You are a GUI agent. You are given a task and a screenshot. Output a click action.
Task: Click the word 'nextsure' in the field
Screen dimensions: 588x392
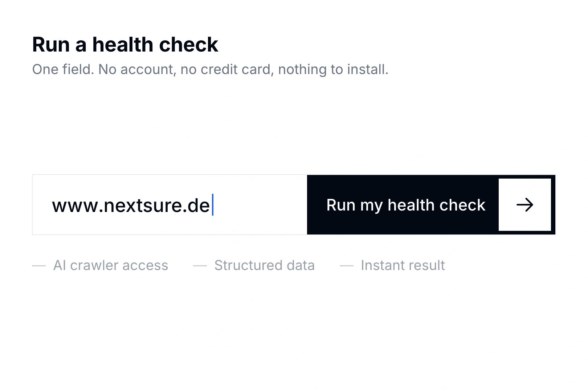[143, 206]
